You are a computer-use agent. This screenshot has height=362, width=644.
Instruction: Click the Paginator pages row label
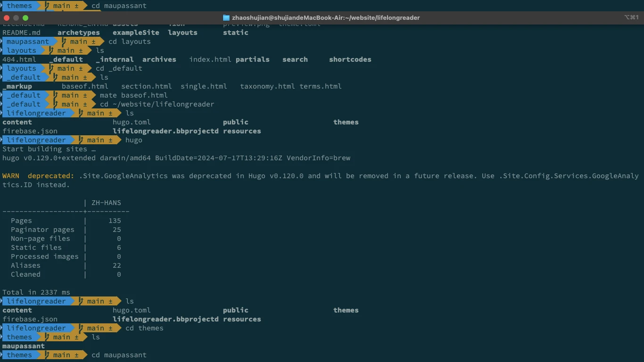pyautogui.click(x=42, y=230)
